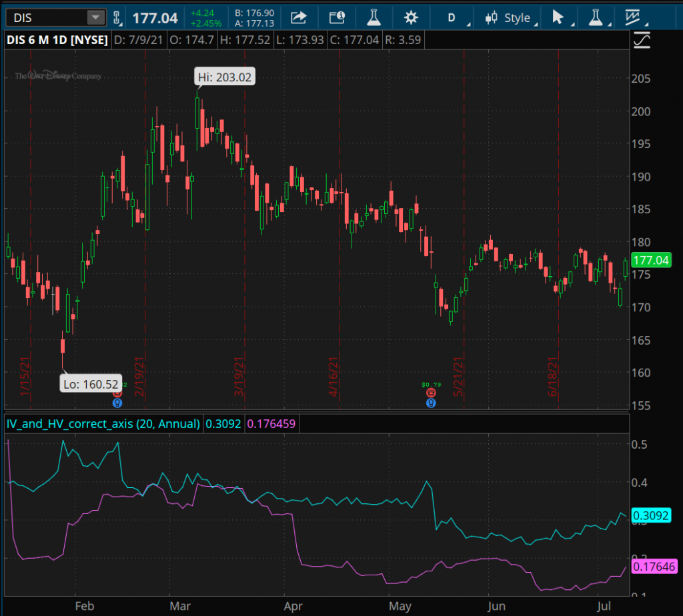Click the blue lightbulb icon in February

(x=117, y=403)
